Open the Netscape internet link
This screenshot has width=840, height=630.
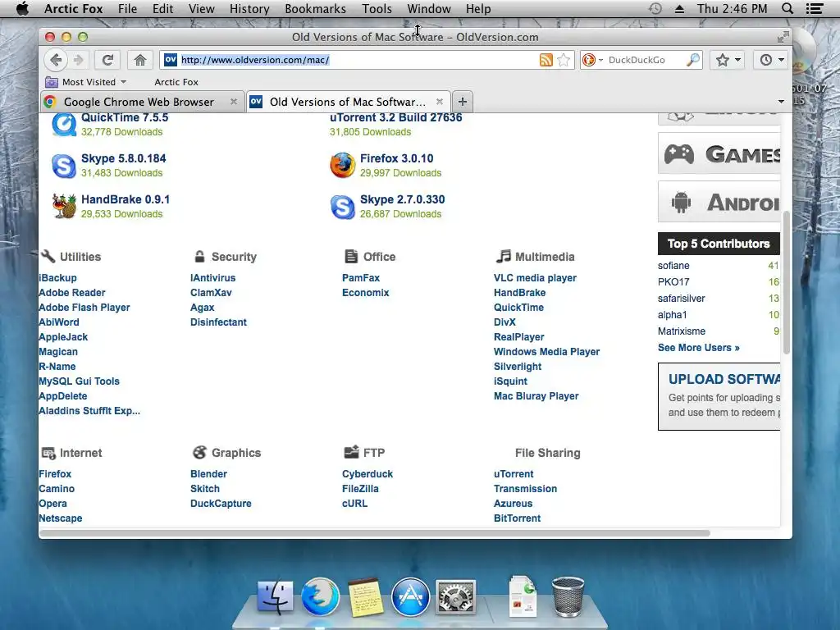point(61,518)
